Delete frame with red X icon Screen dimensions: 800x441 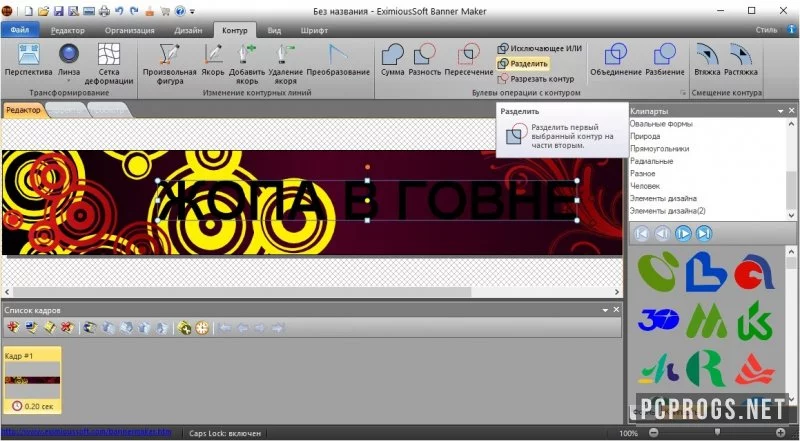pyautogui.click(x=66, y=328)
